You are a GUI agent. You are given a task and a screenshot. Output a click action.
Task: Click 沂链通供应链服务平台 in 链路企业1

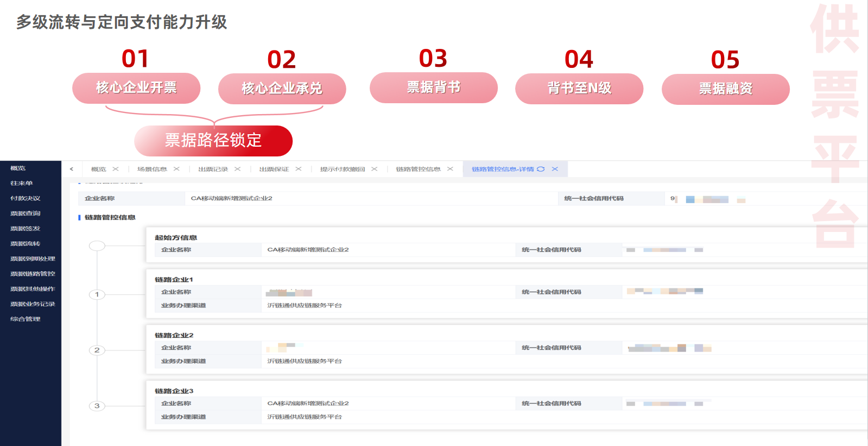click(305, 306)
